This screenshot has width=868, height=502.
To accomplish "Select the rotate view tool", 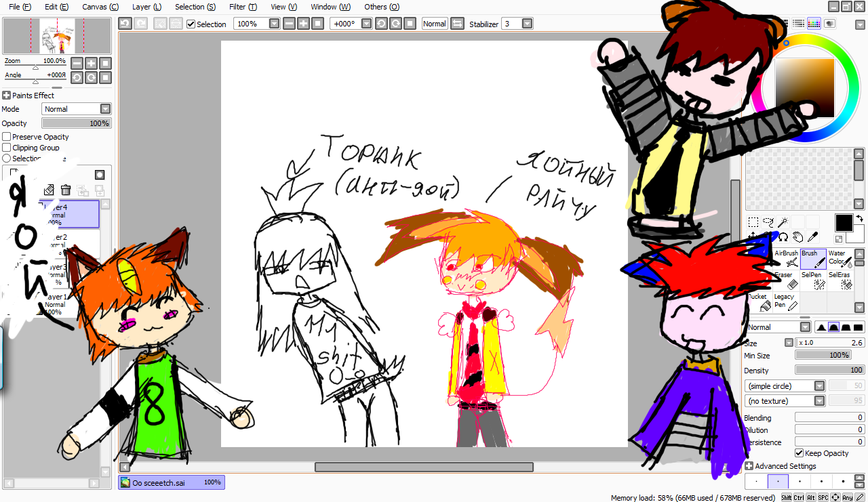I will tap(783, 237).
